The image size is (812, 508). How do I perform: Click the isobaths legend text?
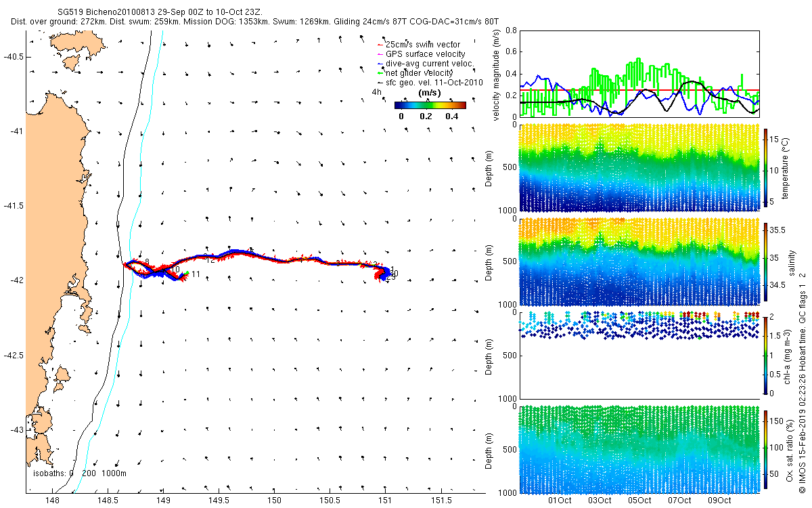click(x=76, y=473)
